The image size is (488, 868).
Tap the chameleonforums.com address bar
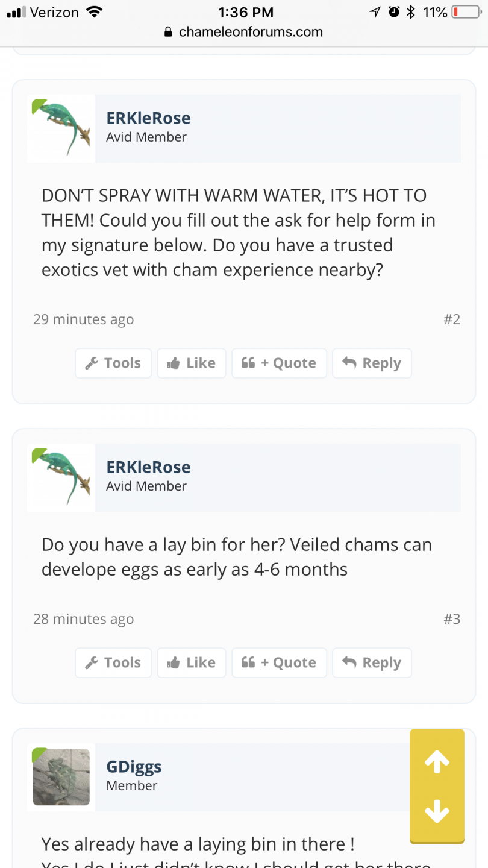pyautogui.click(x=243, y=32)
